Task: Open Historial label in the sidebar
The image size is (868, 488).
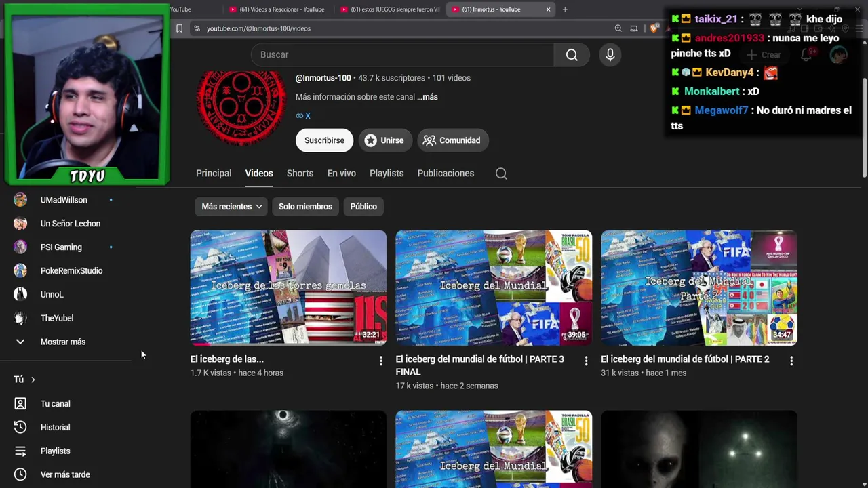Action: pyautogui.click(x=56, y=428)
